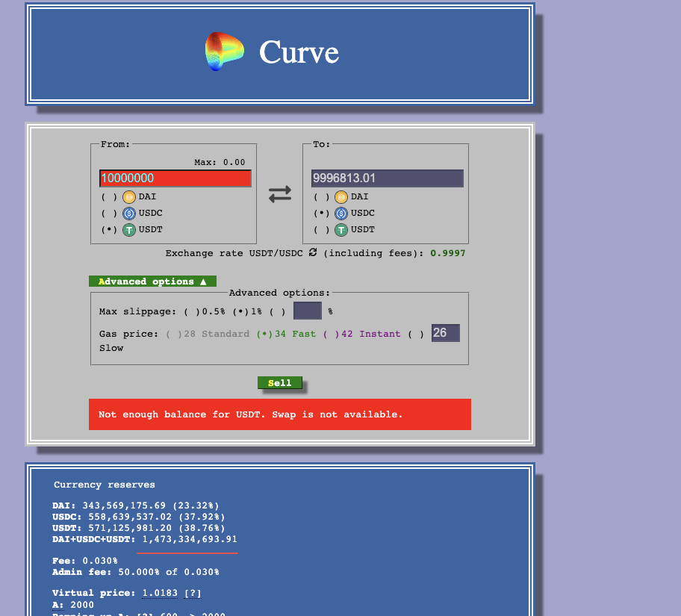Click the Admin fee 50.000% line
This screenshot has height=616, width=681.
(135, 572)
